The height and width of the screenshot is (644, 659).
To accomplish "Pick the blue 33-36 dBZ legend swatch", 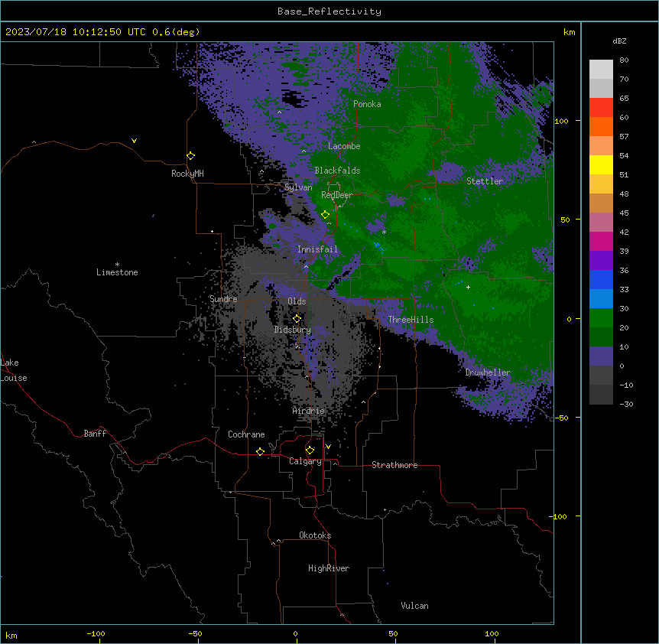I will (x=601, y=279).
